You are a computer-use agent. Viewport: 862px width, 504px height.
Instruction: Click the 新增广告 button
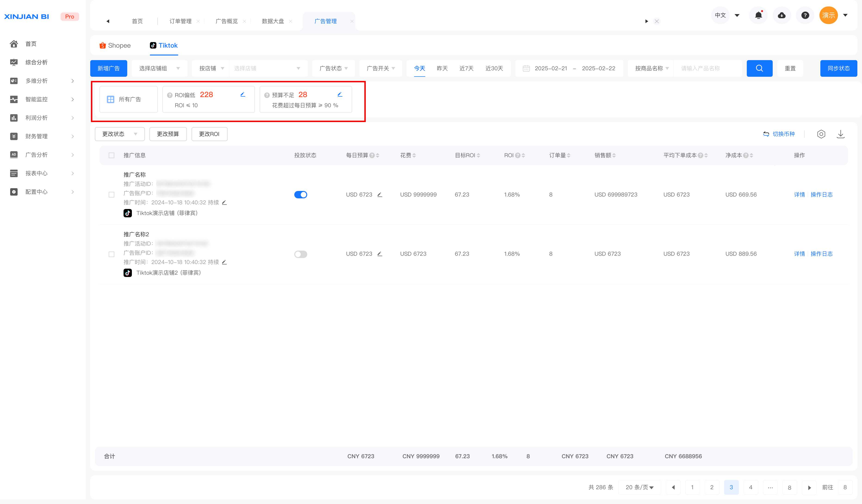(109, 68)
